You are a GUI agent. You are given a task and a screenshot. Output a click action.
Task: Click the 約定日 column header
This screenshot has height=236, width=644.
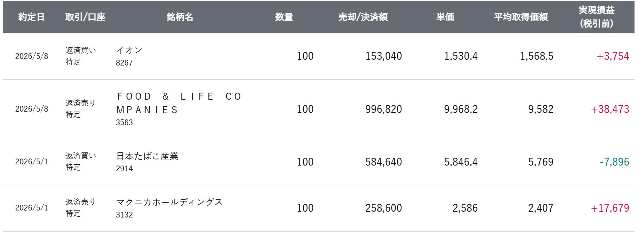click(x=31, y=17)
